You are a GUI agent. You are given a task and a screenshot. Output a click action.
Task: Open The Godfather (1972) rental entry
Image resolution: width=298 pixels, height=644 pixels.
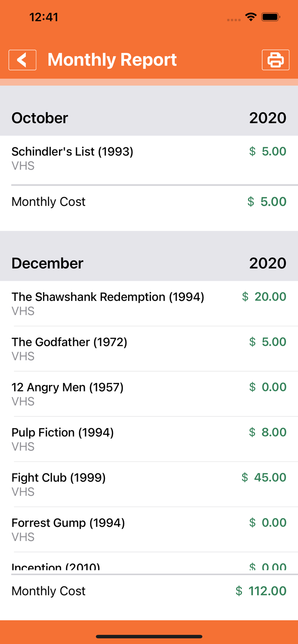click(x=149, y=348)
